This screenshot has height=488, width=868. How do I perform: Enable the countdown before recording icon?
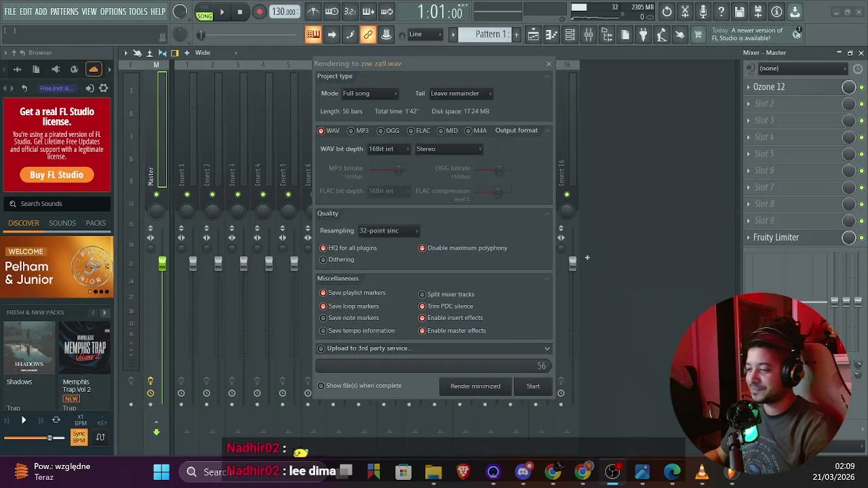click(x=350, y=12)
